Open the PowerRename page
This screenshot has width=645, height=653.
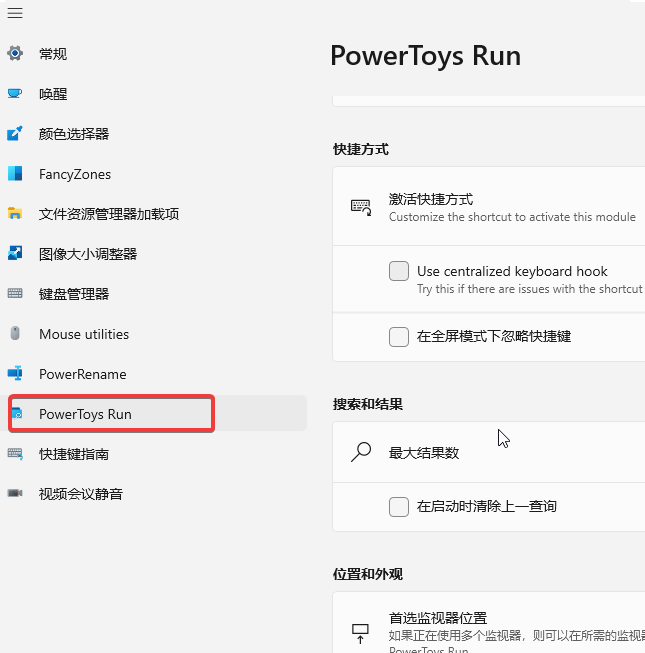click(153, 373)
